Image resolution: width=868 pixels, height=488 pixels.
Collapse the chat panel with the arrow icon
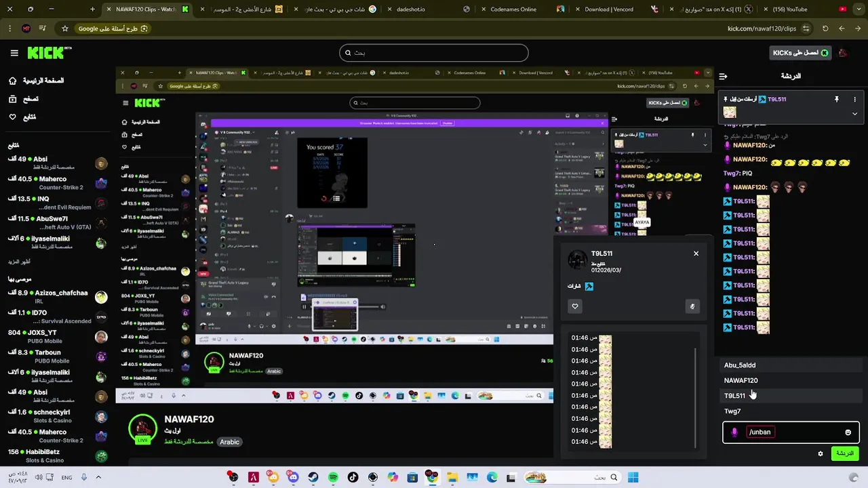click(x=723, y=76)
